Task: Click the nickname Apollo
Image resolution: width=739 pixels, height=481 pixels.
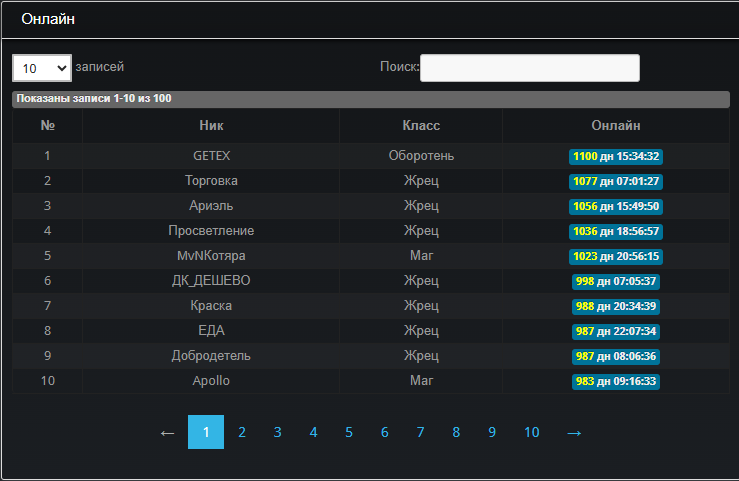Action: coord(211,381)
